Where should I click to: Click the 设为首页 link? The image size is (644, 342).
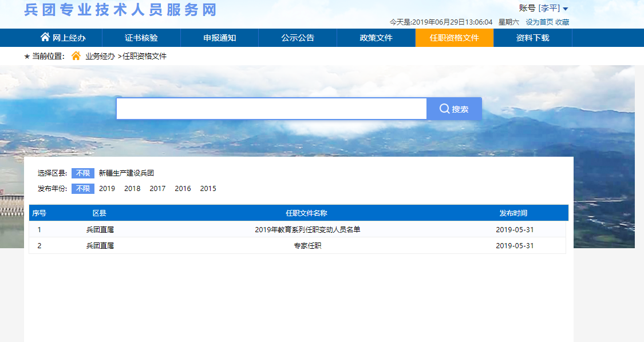539,22
